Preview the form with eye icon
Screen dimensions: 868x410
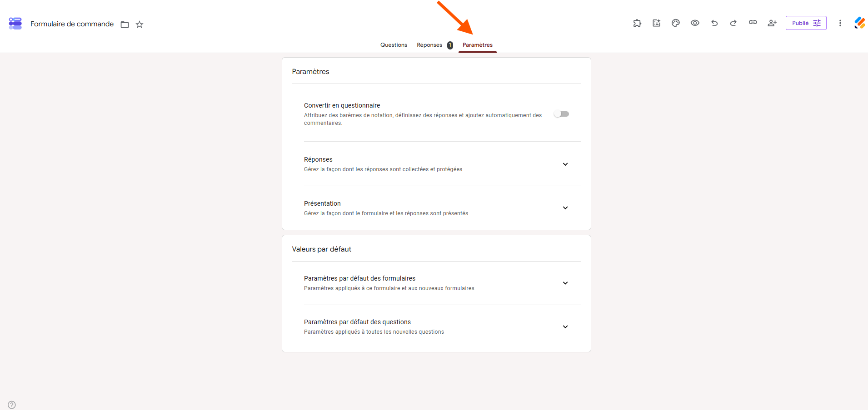(695, 23)
